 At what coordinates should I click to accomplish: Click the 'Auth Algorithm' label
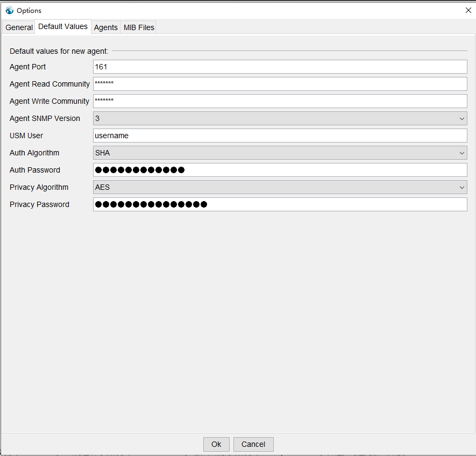(34, 153)
